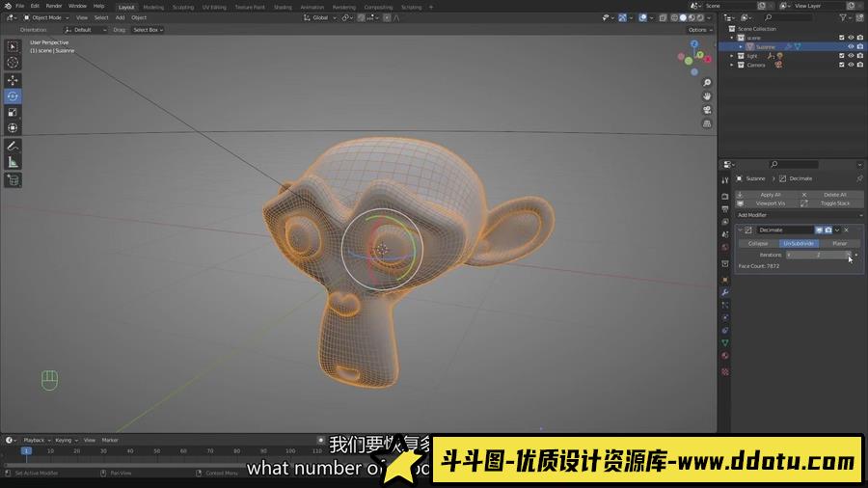868x488 pixels.
Task: Toggle visibility eye for Camera collection
Action: (851, 65)
